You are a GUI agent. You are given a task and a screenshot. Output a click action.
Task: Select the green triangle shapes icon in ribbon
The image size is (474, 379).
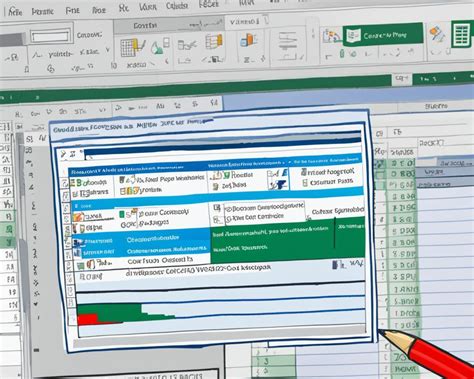(158, 47)
